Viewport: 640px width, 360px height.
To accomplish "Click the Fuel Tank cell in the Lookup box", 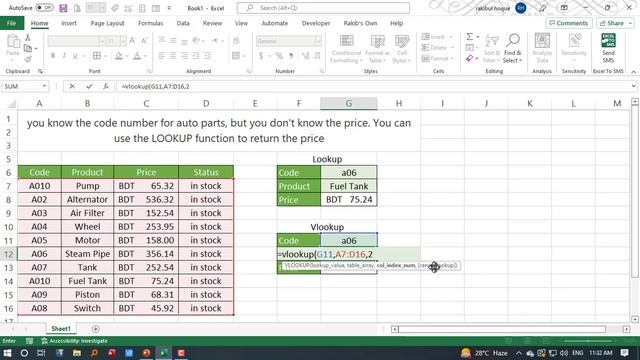I will point(349,186).
